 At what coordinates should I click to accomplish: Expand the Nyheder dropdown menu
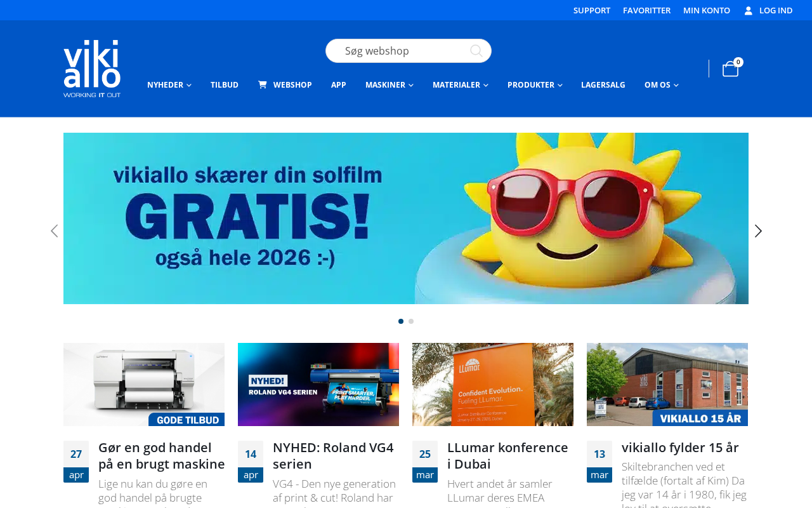(169, 85)
